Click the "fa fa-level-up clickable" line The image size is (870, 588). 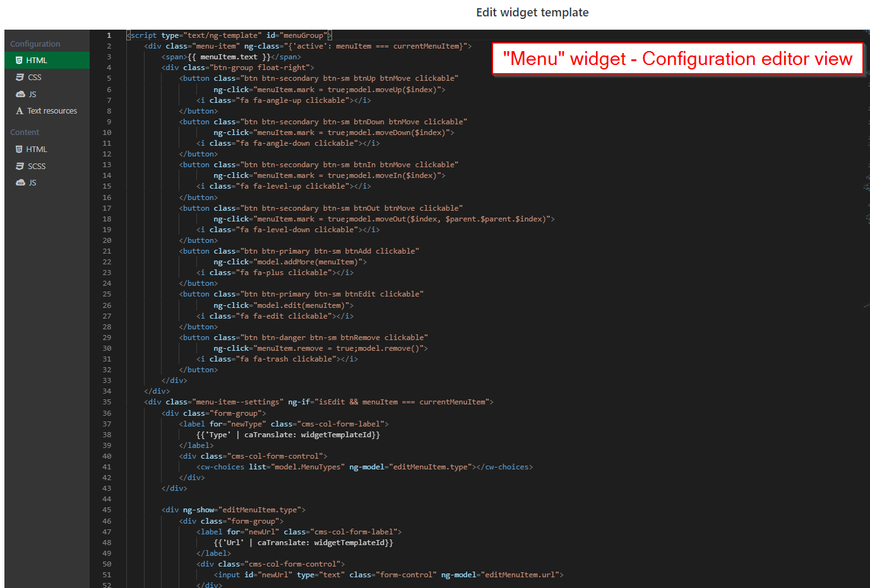[283, 186]
